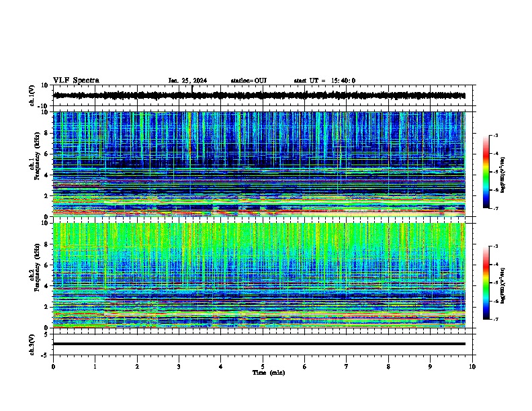Click inside the ch.1 spectrogram panel

(x=259, y=164)
